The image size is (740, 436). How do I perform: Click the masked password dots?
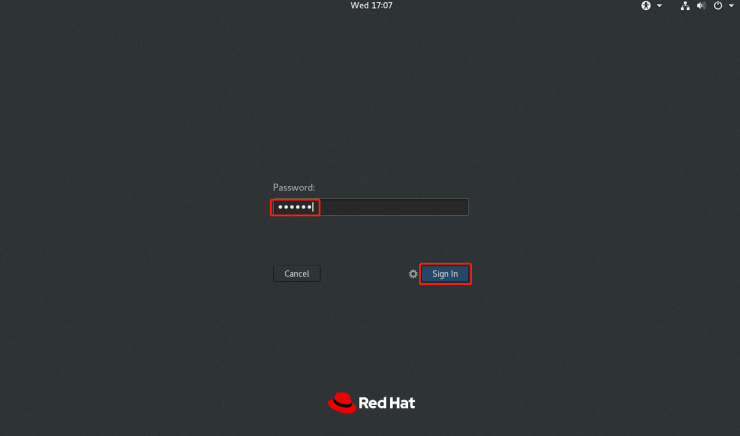(x=295, y=207)
